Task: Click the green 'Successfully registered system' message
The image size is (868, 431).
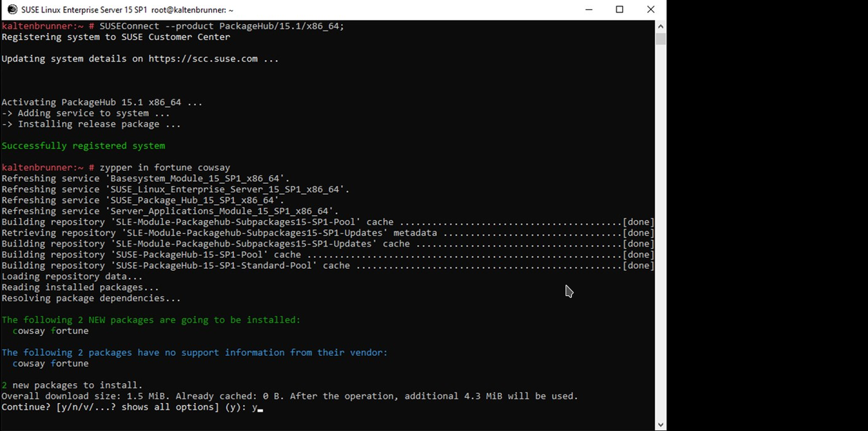Action: tap(83, 146)
